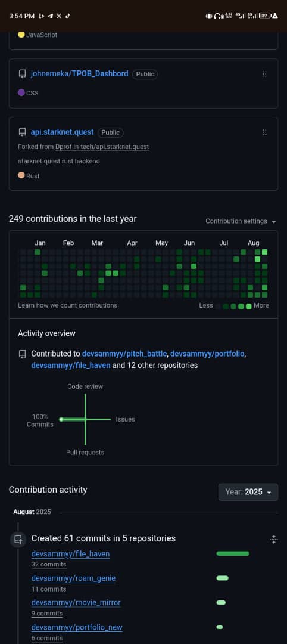Click the 249 contributions in the last year heading

[x=73, y=219]
